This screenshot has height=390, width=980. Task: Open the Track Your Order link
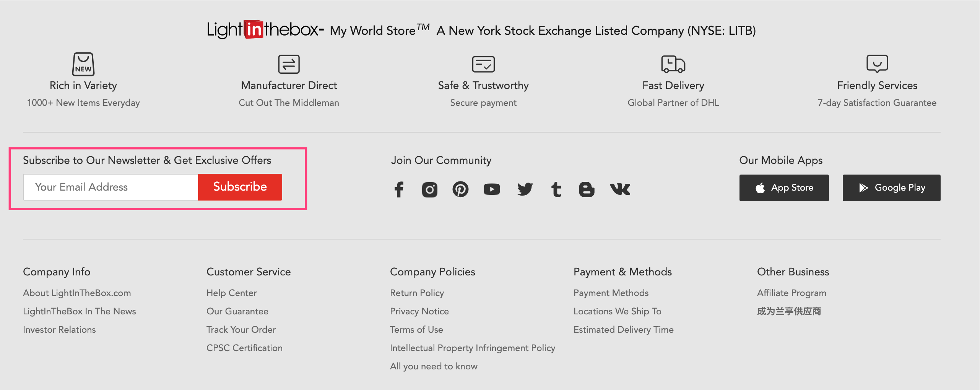241,330
